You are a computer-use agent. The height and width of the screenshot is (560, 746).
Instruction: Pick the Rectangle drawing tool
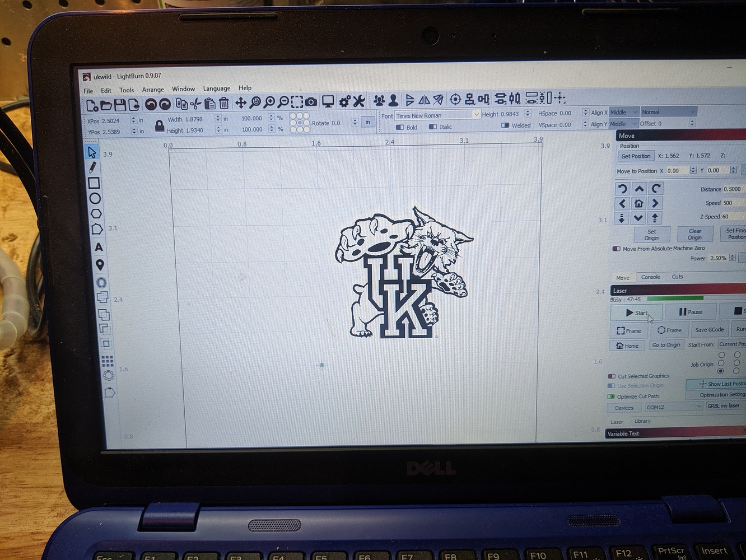pyautogui.click(x=94, y=183)
